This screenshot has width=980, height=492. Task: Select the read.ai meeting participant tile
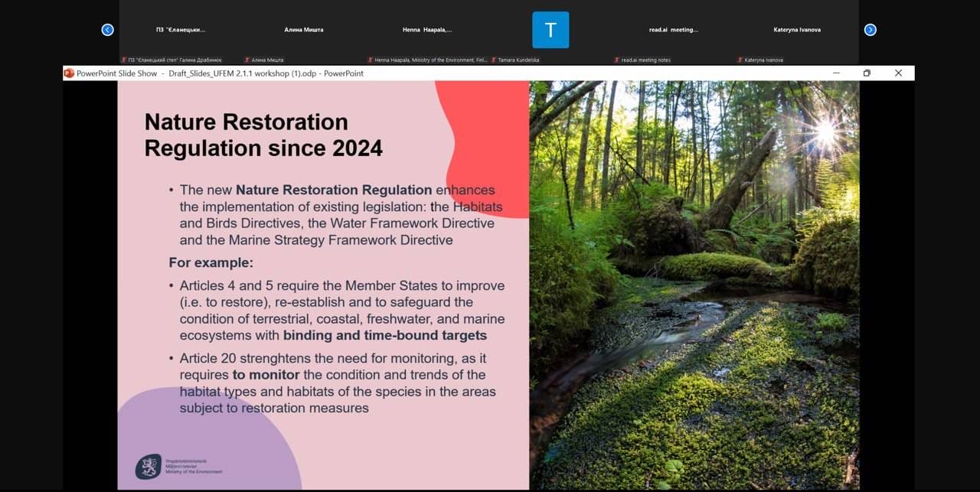[x=674, y=30]
